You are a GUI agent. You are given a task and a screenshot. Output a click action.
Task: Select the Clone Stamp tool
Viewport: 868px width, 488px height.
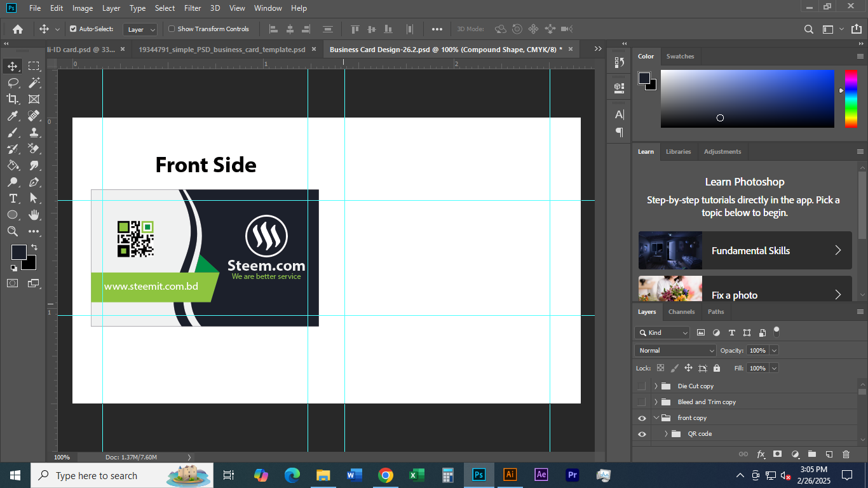tap(34, 132)
